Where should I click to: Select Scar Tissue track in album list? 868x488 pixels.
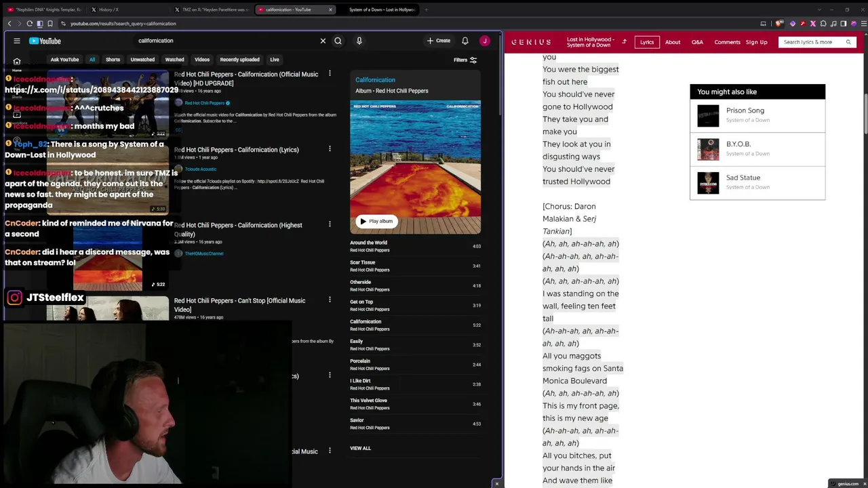[x=415, y=266]
